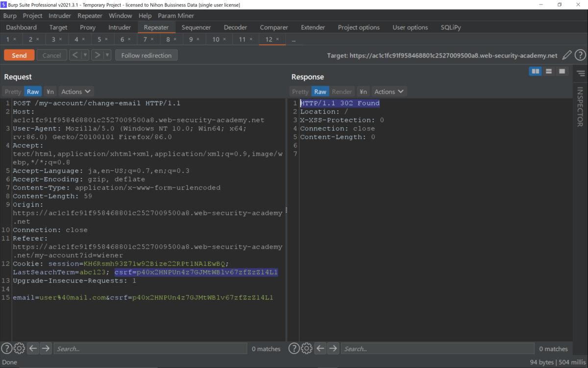Switch to Dashboard tab
Viewport: 588px width, 368px height.
22,27
